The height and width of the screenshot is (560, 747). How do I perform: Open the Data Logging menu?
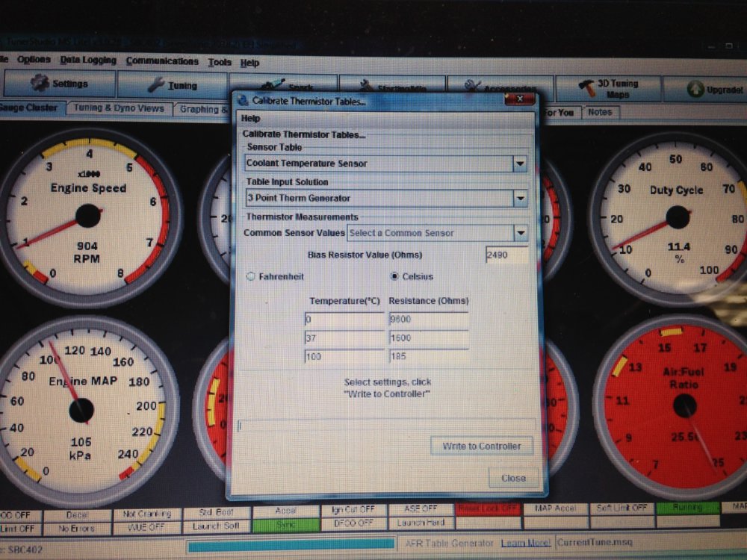click(x=88, y=60)
